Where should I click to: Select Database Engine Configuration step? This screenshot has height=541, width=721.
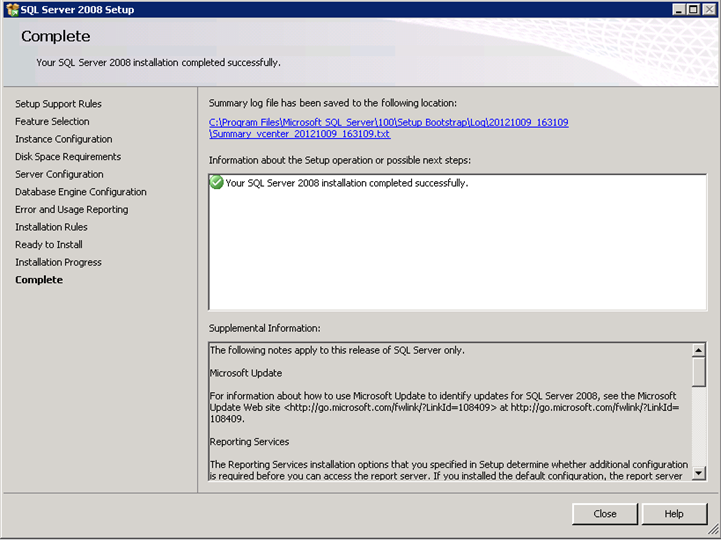(81, 192)
